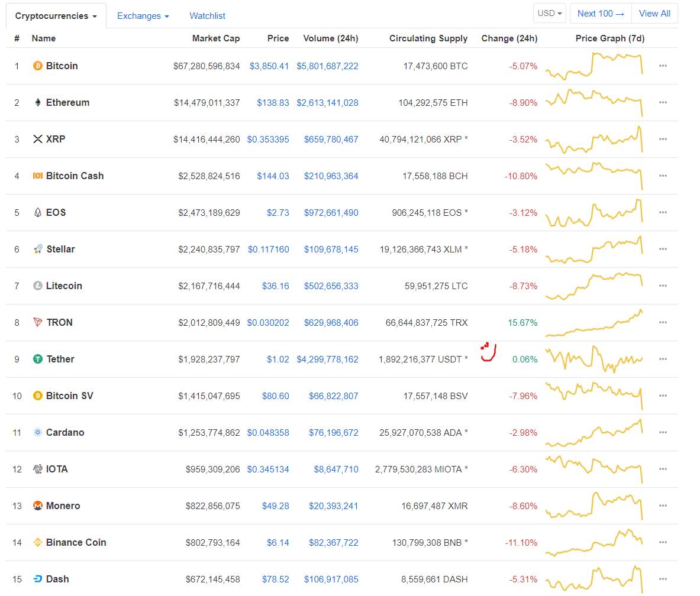The width and height of the screenshot is (700, 596).
Task: Open the more options menu for Ethereum row
Action: tap(663, 103)
